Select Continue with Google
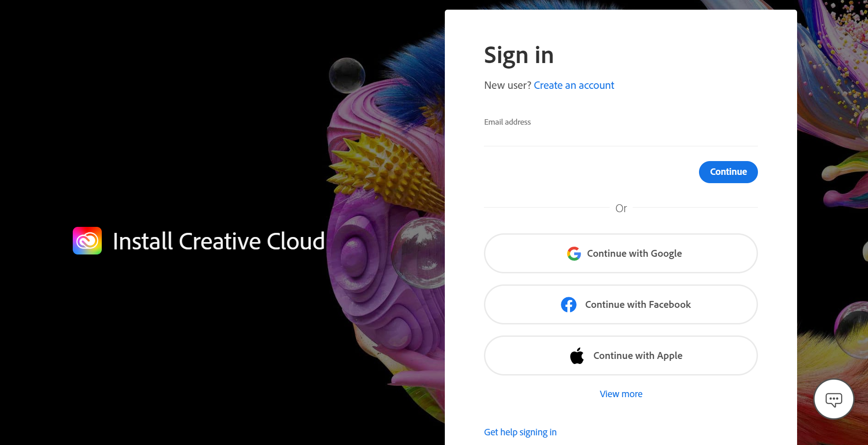The width and height of the screenshot is (868, 445). tap(621, 254)
